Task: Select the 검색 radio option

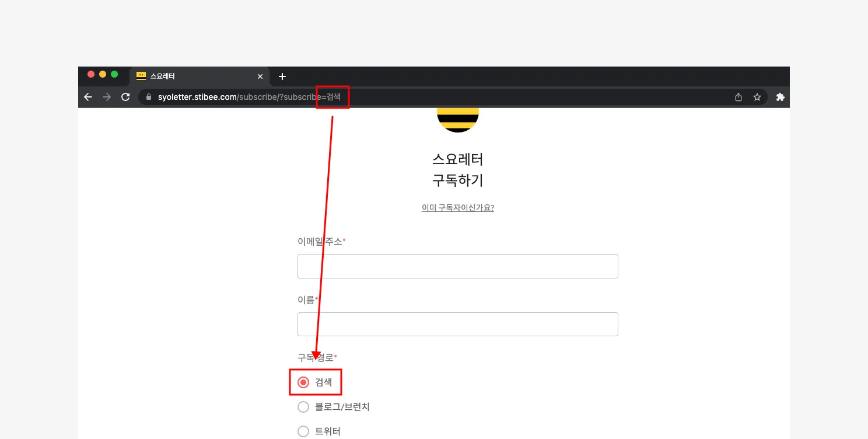Action: [x=303, y=382]
